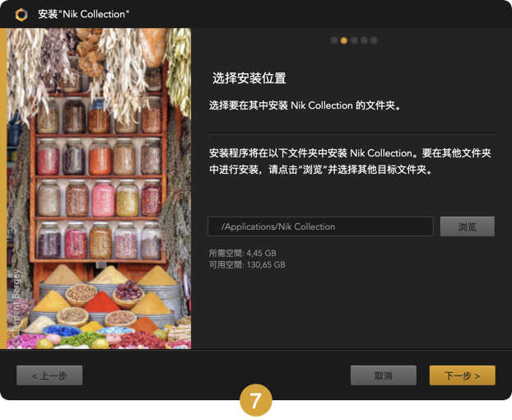Viewport: 512px width, 420px height.
Task: Click the orange number 7 badge
Action: 256,400
